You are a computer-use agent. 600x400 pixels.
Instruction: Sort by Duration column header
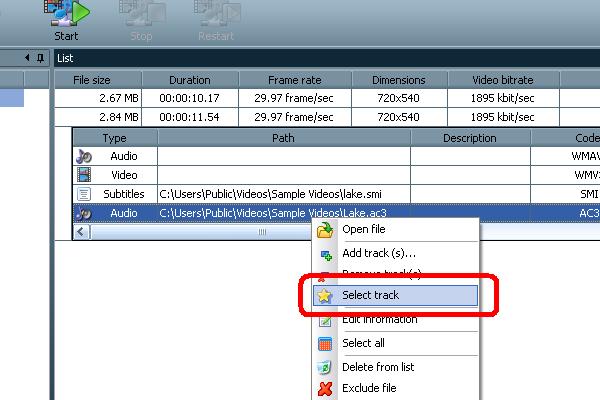[x=190, y=80]
